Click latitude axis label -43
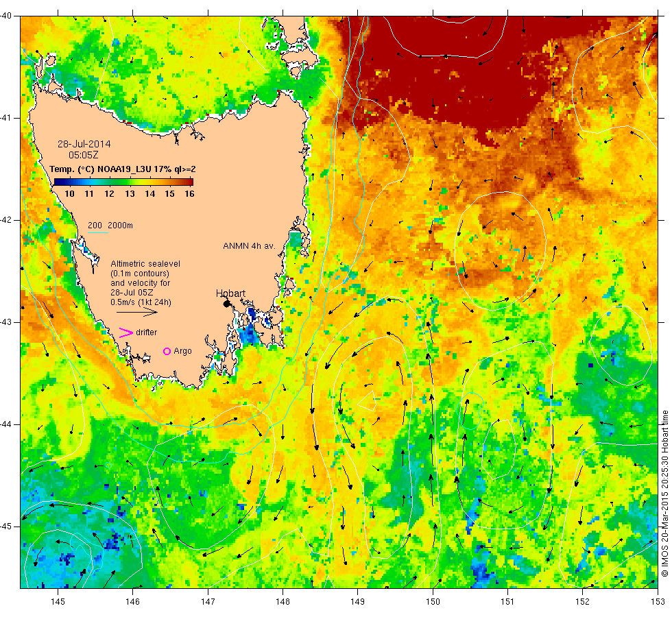Screen dimensions: 672x617 coord(6,322)
